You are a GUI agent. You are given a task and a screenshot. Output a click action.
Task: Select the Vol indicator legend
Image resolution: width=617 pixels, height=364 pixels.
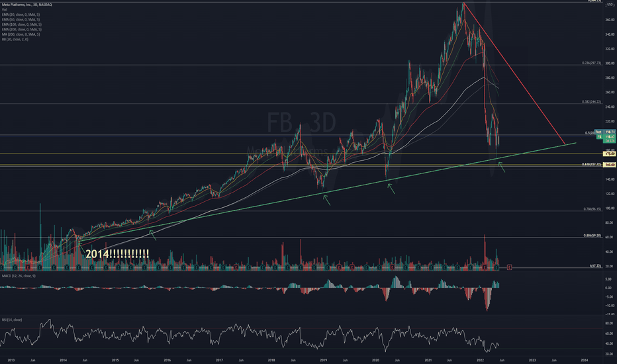pos(5,9)
